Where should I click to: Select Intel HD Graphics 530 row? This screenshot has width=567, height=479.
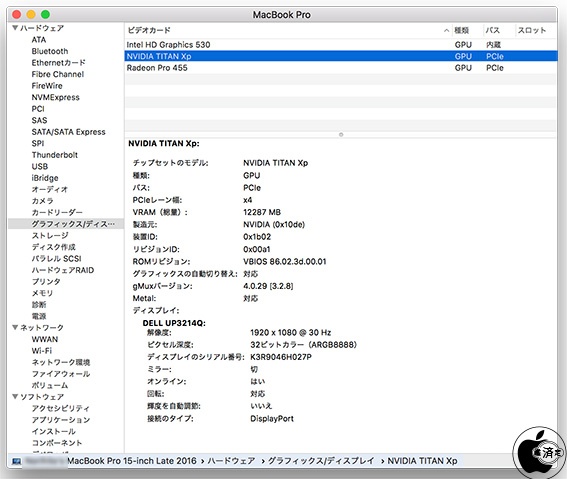[x=340, y=44]
